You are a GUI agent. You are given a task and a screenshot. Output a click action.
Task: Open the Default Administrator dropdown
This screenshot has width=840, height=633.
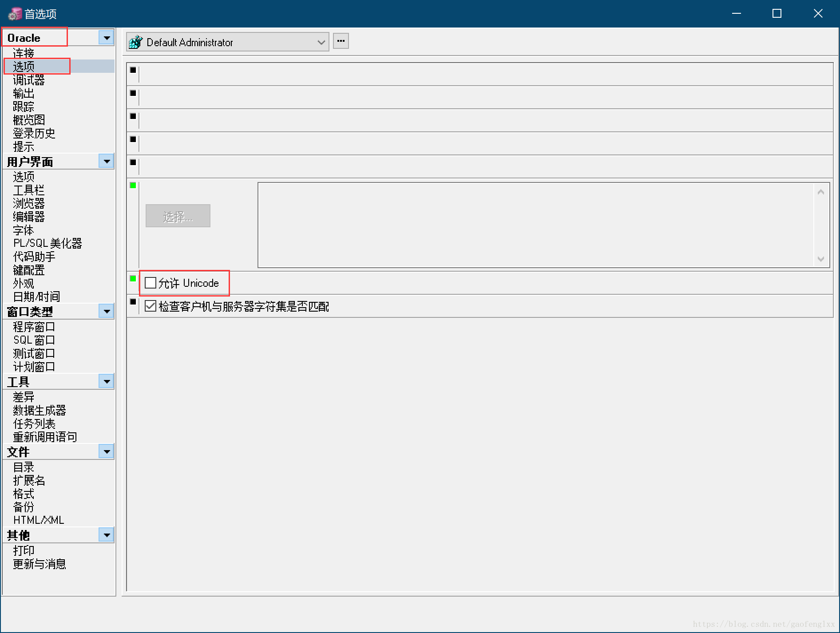point(227,42)
